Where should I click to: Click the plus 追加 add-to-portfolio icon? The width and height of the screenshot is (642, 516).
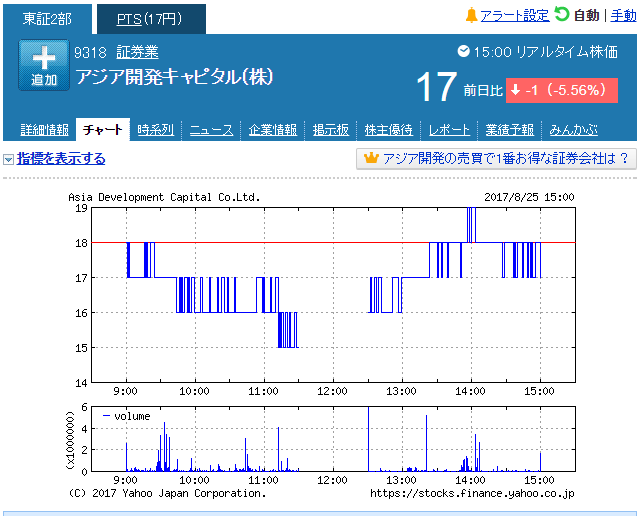point(44,65)
